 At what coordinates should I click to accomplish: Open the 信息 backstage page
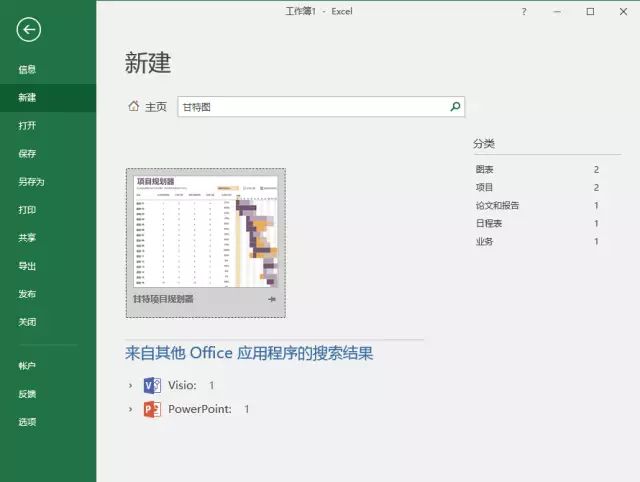48,69
